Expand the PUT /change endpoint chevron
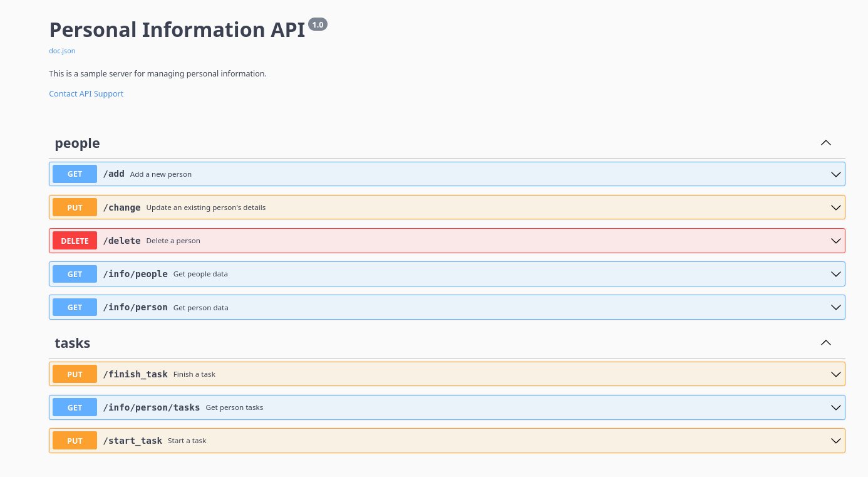The width and height of the screenshot is (868, 477). point(835,207)
